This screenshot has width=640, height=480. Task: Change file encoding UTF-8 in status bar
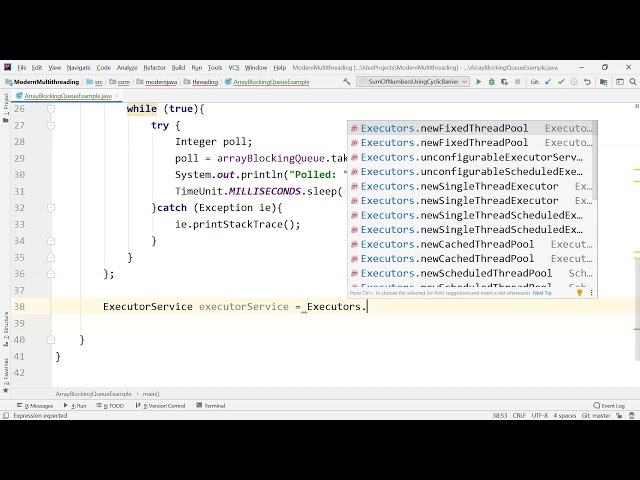539,416
